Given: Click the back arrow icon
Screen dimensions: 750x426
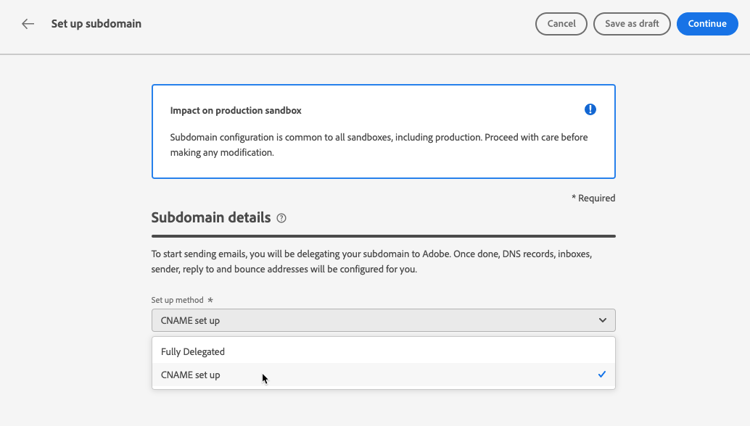Looking at the screenshot, I should tap(28, 24).
